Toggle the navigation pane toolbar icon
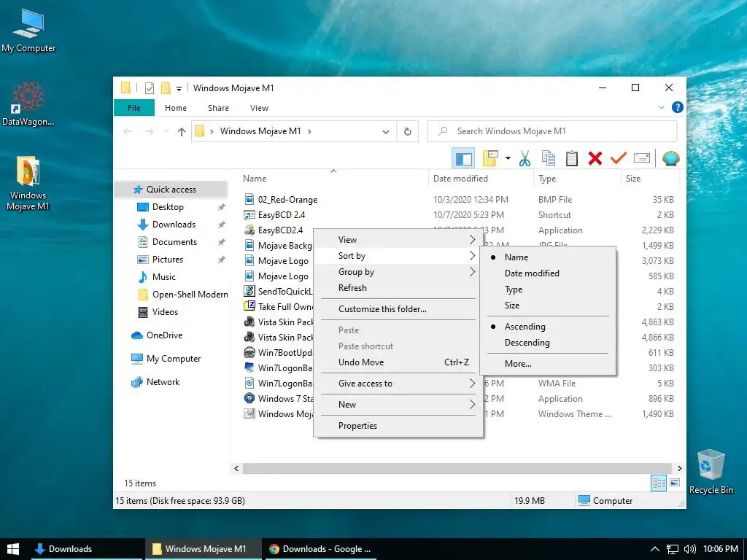Viewport: 747px width, 560px height. pyautogui.click(x=463, y=158)
